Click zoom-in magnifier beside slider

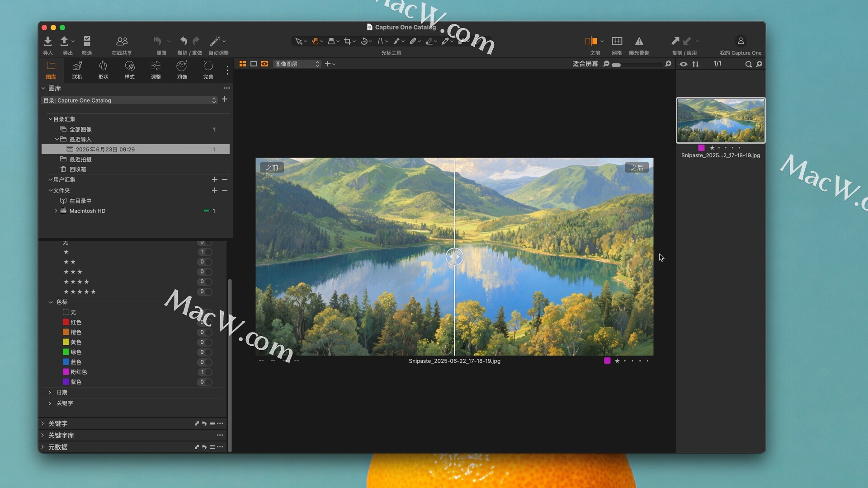click(668, 64)
